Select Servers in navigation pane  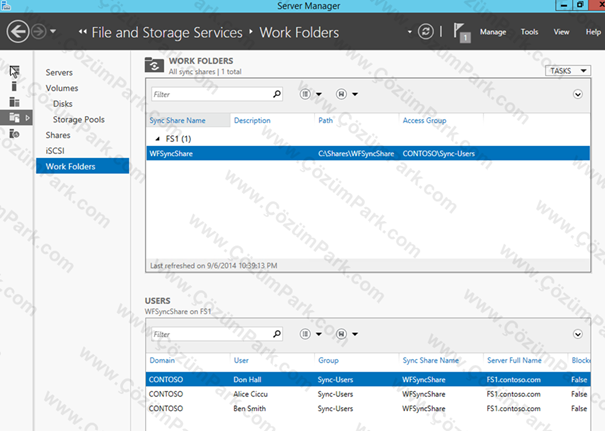pyautogui.click(x=59, y=73)
